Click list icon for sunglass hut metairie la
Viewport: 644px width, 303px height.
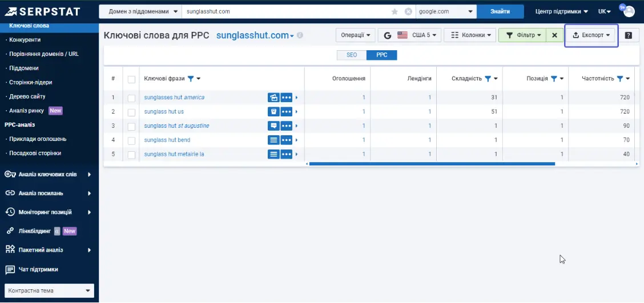[273, 155]
